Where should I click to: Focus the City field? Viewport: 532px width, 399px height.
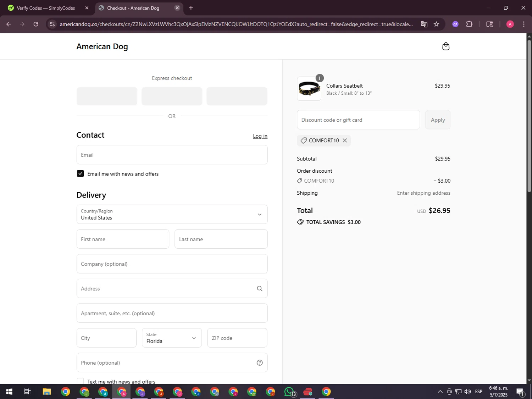coord(106,338)
